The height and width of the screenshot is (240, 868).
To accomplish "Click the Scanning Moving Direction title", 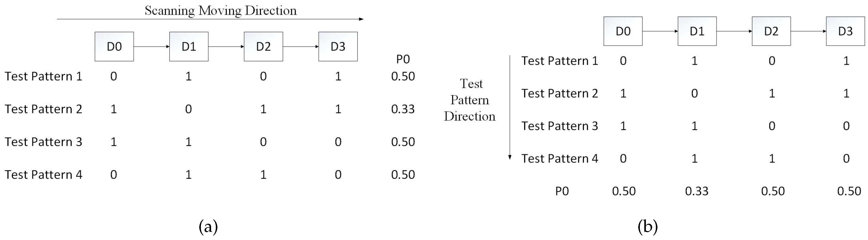I will pos(221,11).
